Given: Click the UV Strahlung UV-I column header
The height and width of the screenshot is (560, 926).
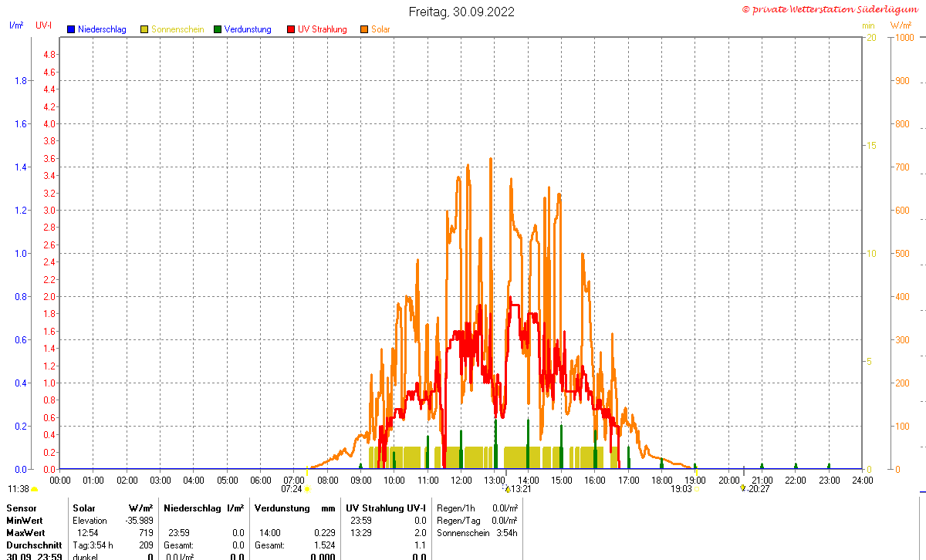Looking at the screenshot, I should 386,508.
